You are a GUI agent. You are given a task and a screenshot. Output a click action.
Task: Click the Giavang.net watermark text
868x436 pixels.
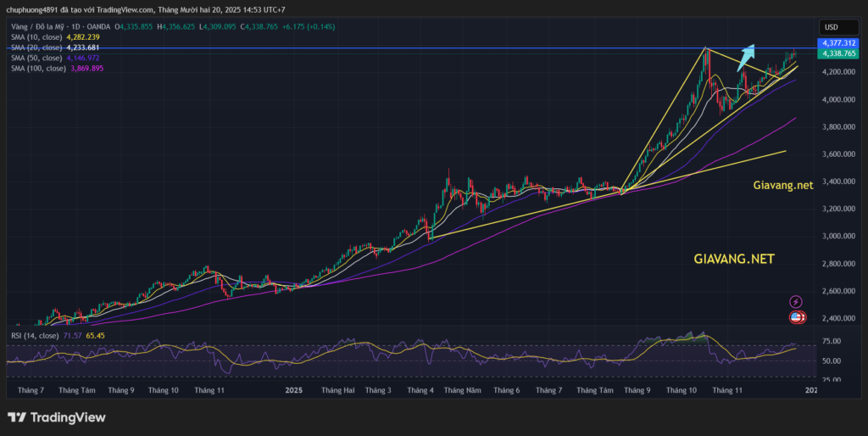click(782, 184)
